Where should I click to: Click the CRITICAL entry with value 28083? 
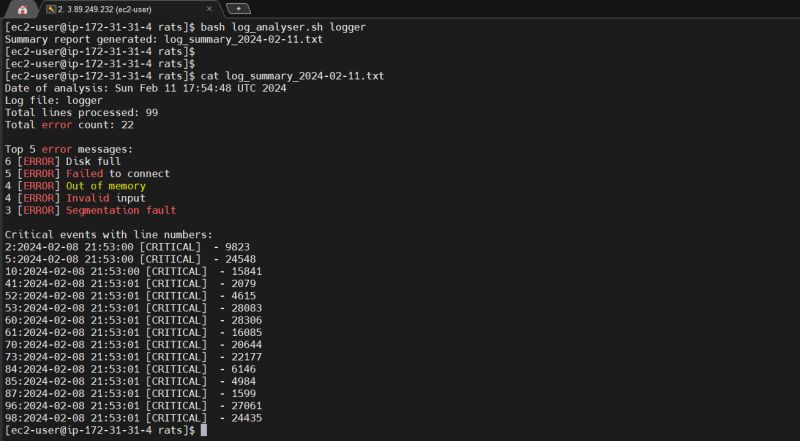[x=134, y=309]
